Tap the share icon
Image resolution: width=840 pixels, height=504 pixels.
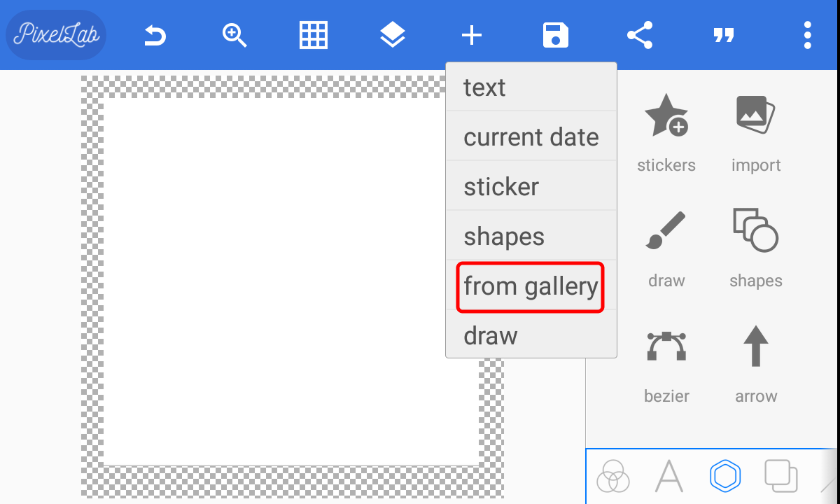[640, 35]
